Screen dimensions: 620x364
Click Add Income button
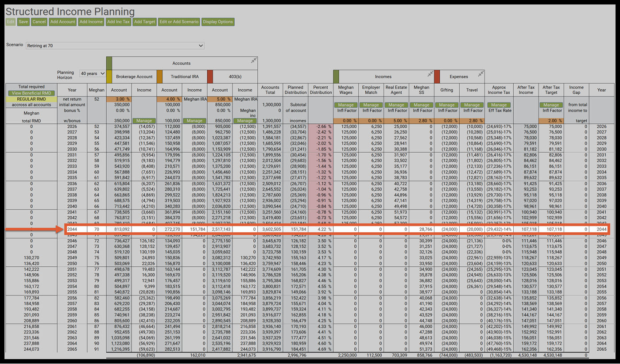coord(91,22)
